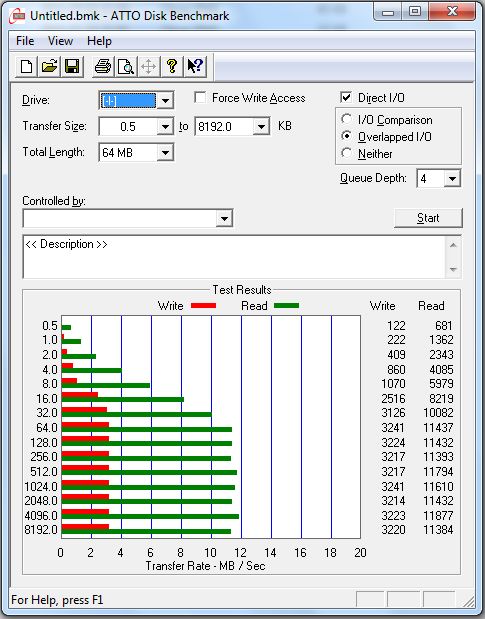Enable the Force Write Access checkbox

tap(200, 98)
